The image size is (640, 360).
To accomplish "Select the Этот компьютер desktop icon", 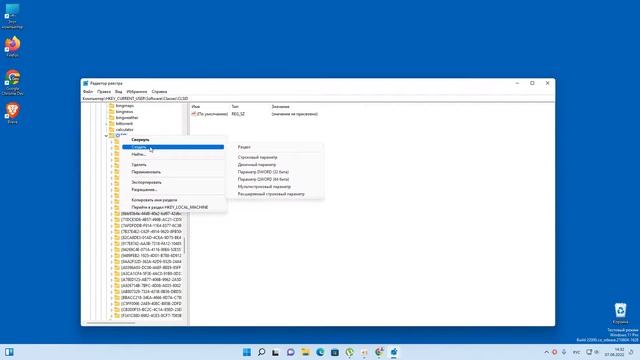I will pyautogui.click(x=12, y=16).
